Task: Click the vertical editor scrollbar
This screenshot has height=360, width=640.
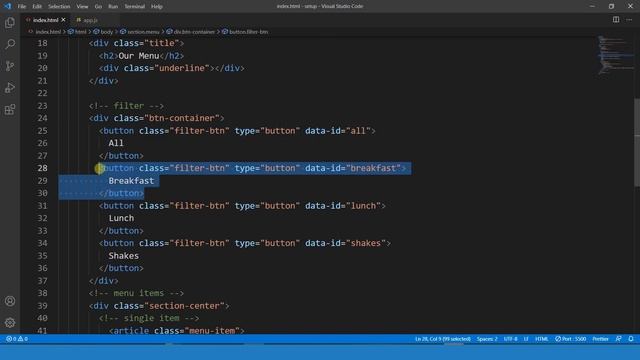Action: tap(637, 143)
